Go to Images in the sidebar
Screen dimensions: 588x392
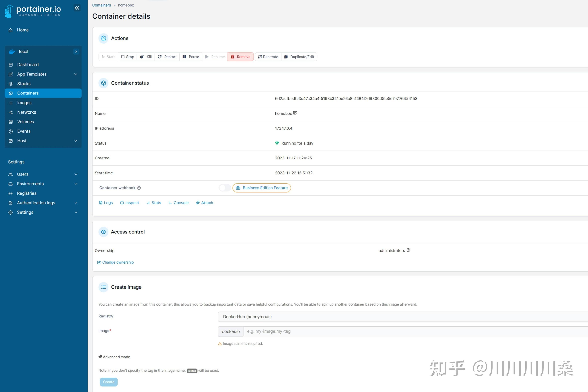tap(24, 103)
